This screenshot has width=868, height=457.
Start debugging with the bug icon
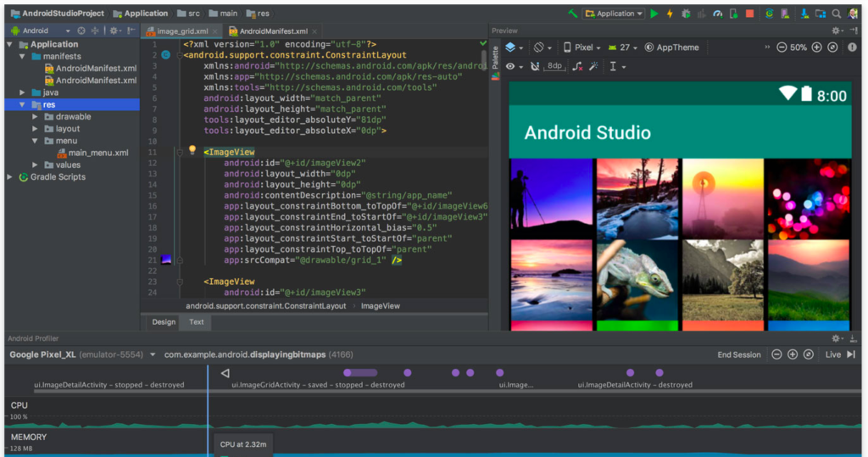point(686,14)
